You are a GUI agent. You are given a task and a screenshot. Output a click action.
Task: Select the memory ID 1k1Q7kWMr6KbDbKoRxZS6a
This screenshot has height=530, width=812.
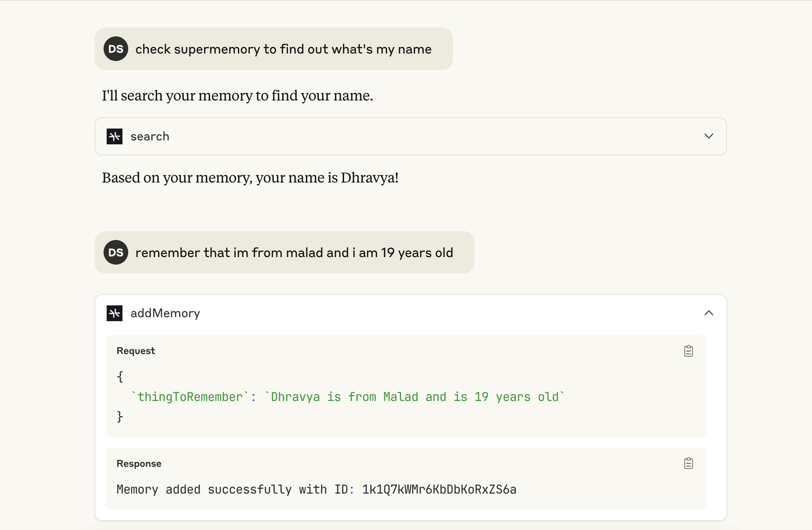point(439,490)
